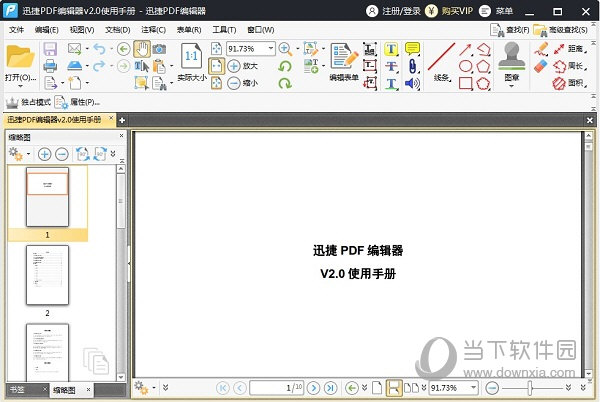Select the oval shape tool

pos(465,66)
